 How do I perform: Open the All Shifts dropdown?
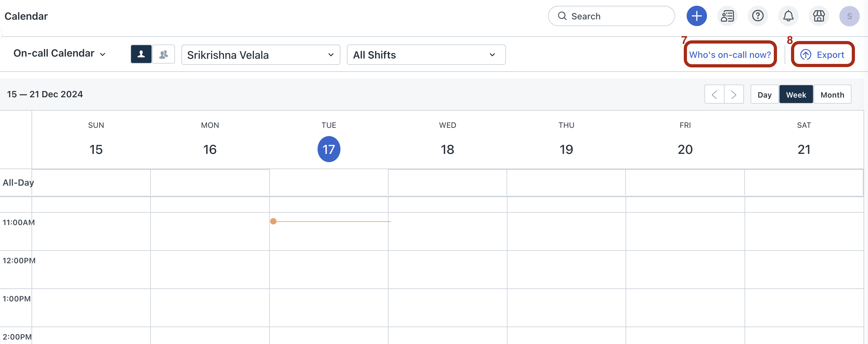tap(426, 55)
